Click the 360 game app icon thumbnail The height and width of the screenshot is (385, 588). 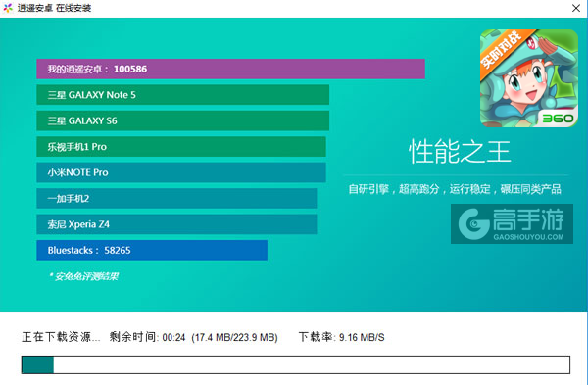[x=529, y=78]
